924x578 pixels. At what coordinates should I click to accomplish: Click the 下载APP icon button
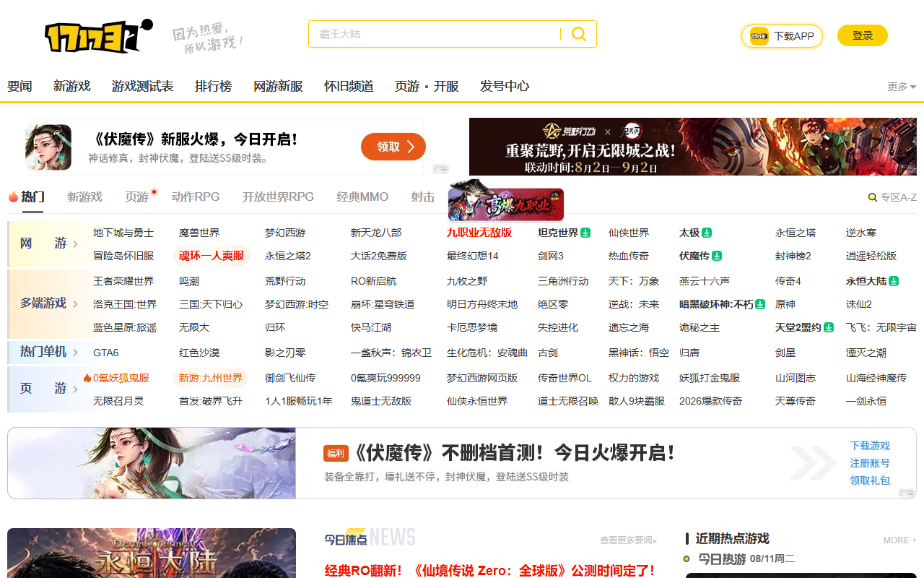pyautogui.click(x=782, y=36)
